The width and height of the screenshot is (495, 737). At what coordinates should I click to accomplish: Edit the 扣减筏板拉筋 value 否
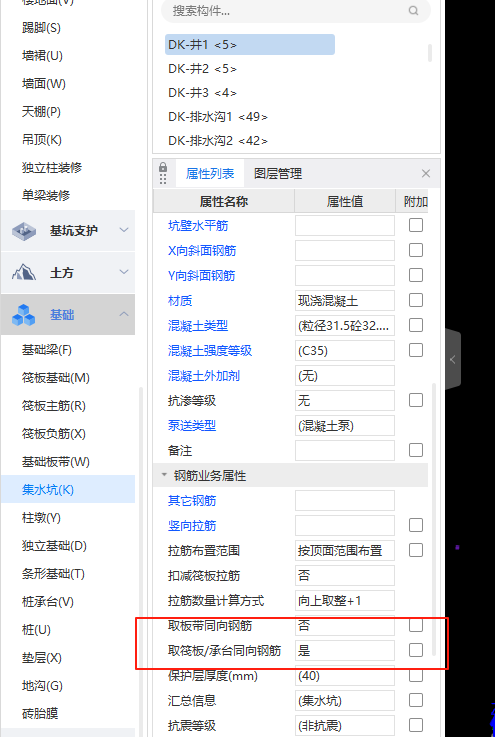click(x=345, y=575)
